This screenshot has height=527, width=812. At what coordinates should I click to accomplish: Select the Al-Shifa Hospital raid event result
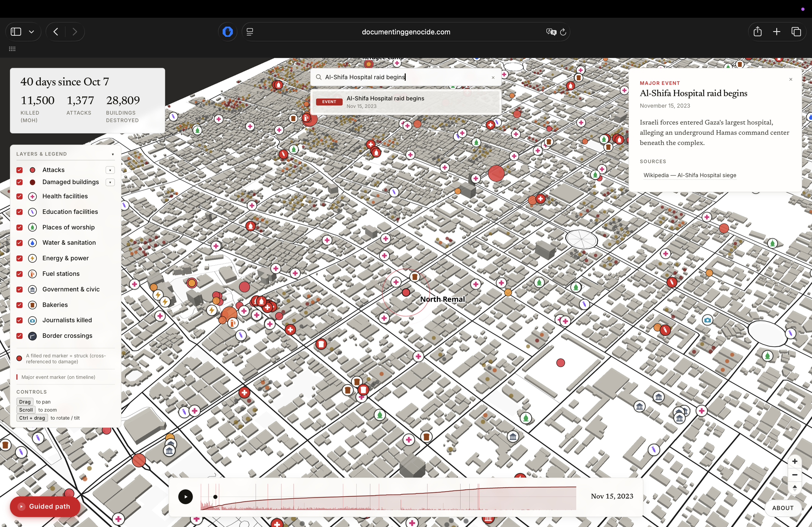pos(406,102)
